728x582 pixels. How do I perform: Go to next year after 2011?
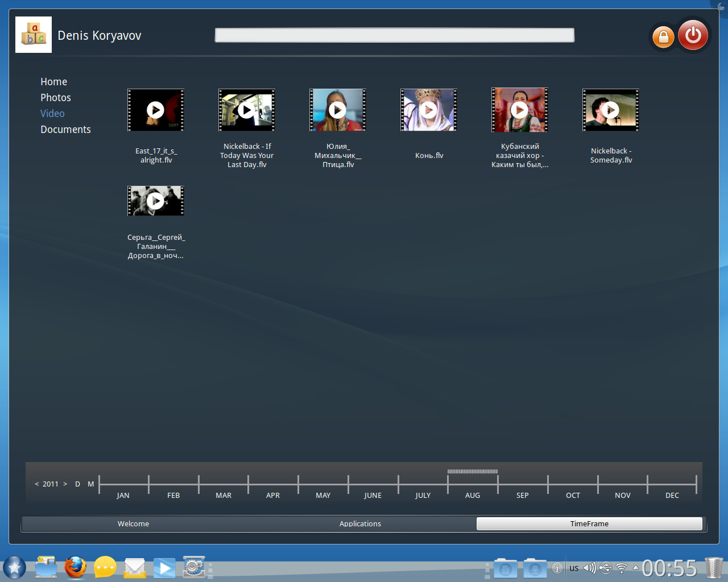point(65,484)
